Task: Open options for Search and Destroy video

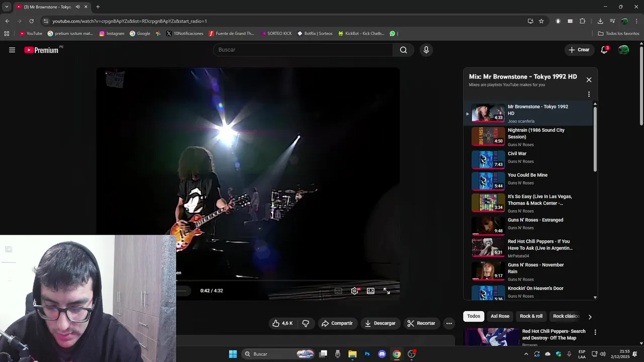Action: [595, 332]
